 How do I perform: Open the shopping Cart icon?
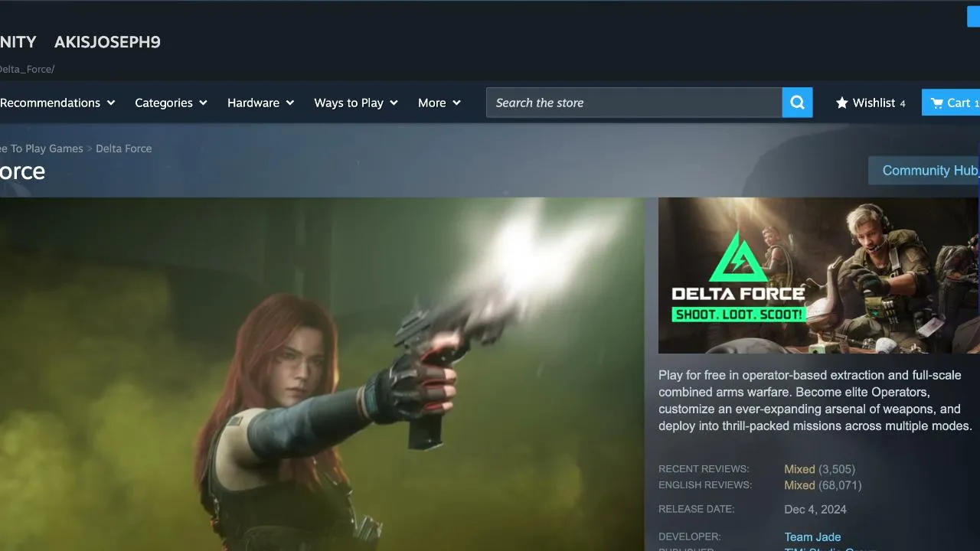(x=936, y=103)
